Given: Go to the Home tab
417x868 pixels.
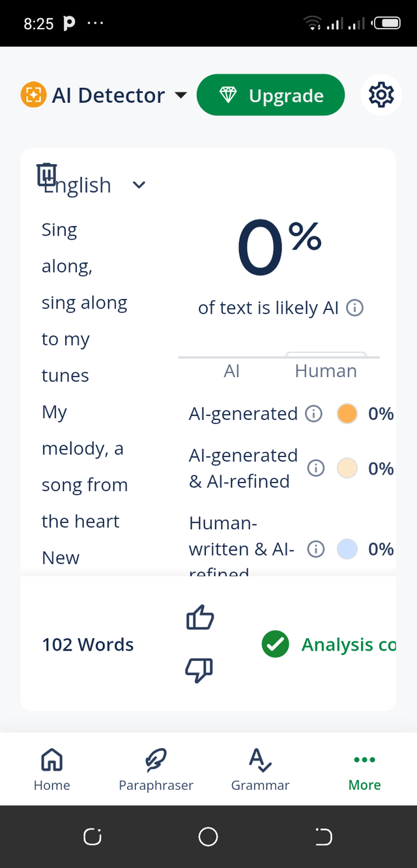Looking at the screenshot, I should coord(52,769).
